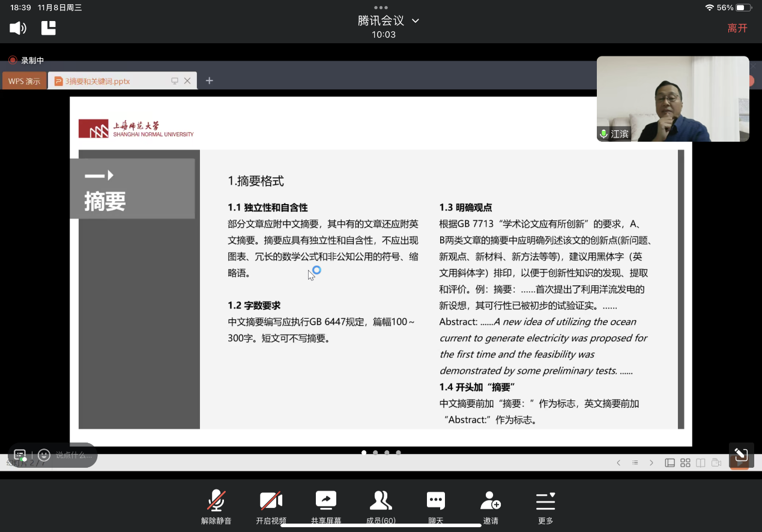Open the 成员(60) participants list
The height and width of the screenshot is (532, 762).
381,506
